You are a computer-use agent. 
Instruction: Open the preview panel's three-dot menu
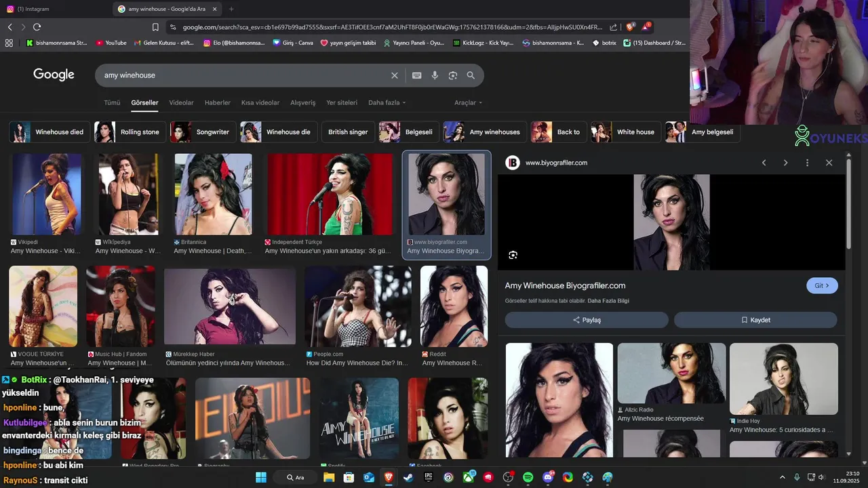click(807, 163)
